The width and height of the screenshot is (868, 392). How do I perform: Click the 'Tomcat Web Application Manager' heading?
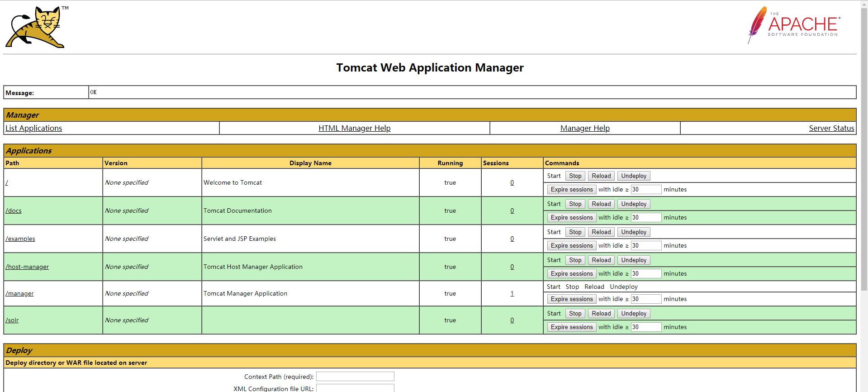[x=430, y=68]
